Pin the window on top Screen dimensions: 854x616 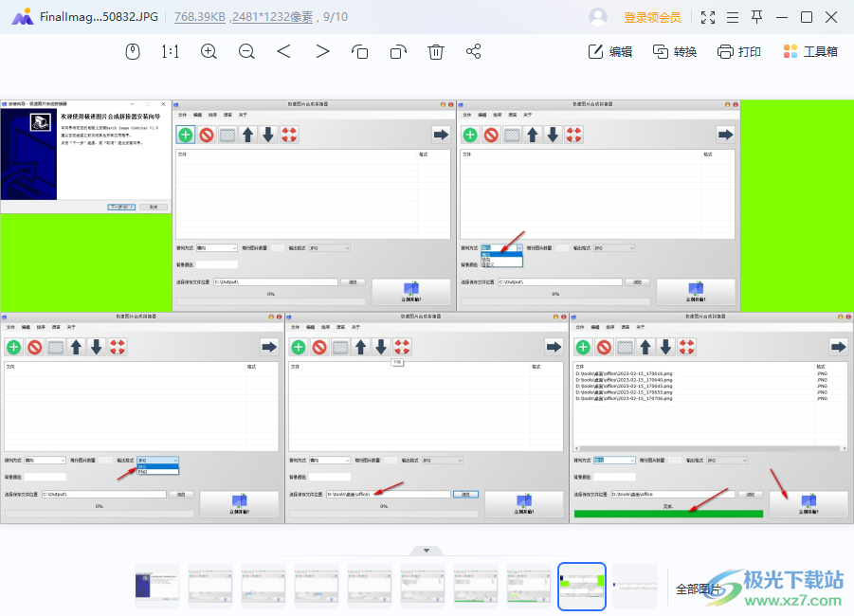click(x=757, y=17)
